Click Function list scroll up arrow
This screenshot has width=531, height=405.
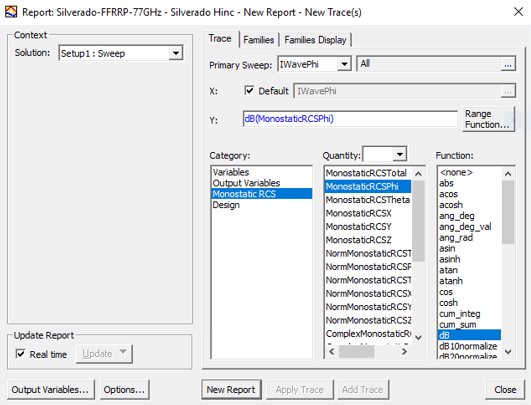pos(508,174)
